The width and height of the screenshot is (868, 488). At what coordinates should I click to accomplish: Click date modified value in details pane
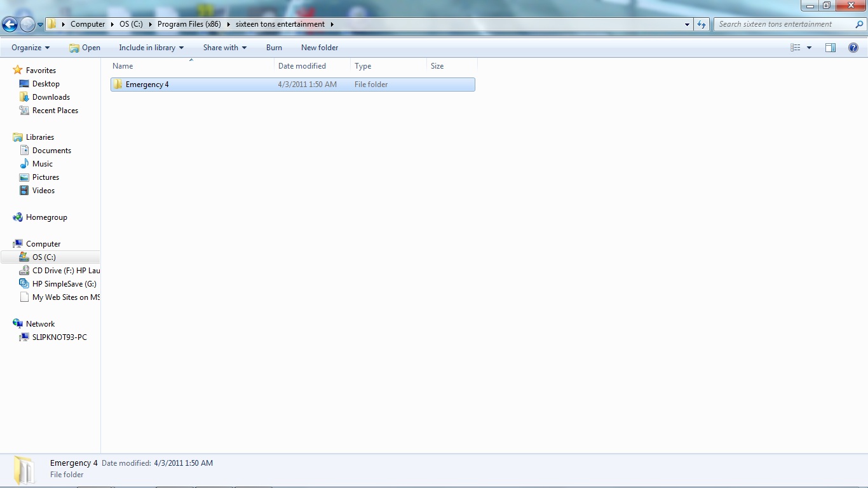(183, 463)
